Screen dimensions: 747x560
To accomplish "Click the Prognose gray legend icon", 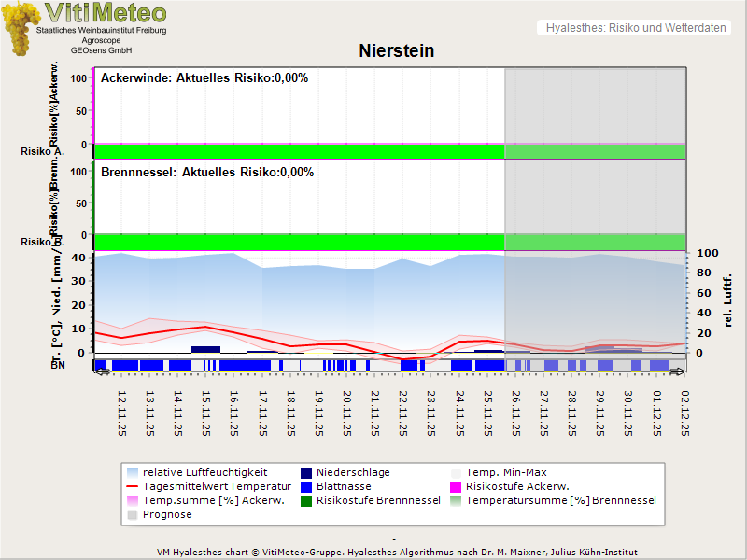I will (x=132, y=514).
